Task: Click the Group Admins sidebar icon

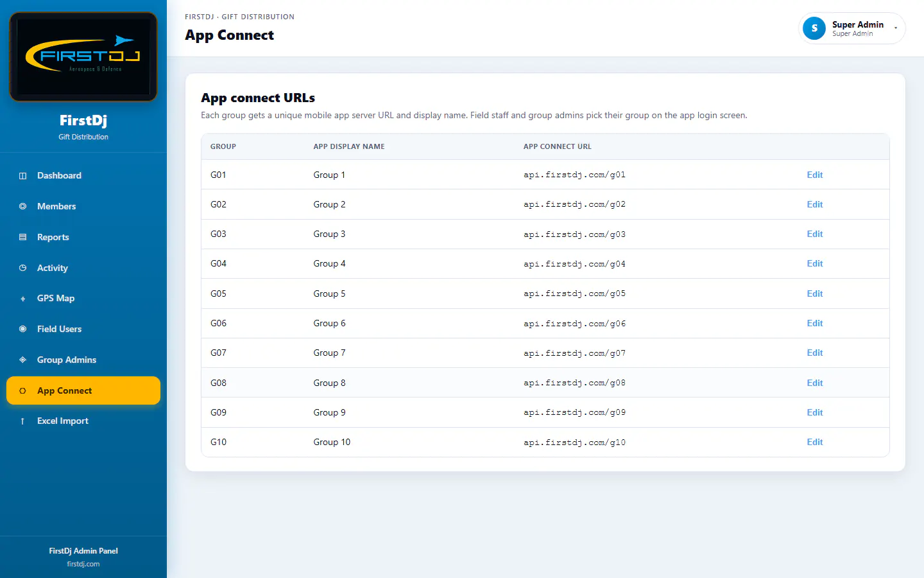Action: [x=22, y=360]
